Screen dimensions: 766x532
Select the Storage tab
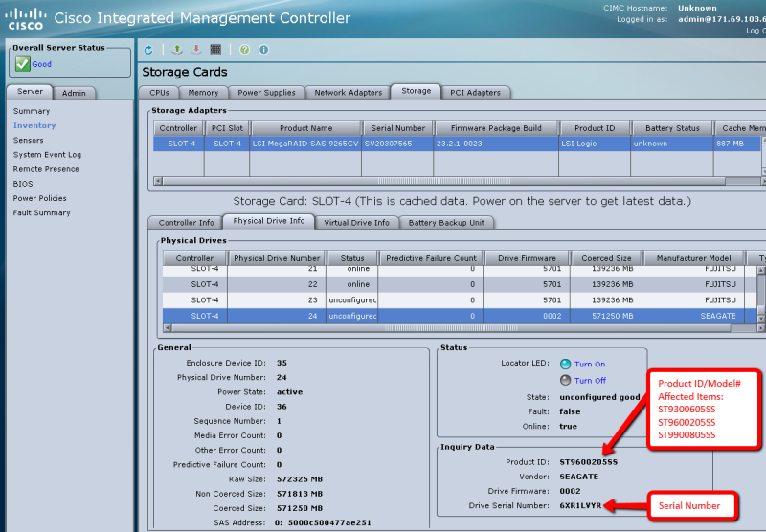pos(417,91)
